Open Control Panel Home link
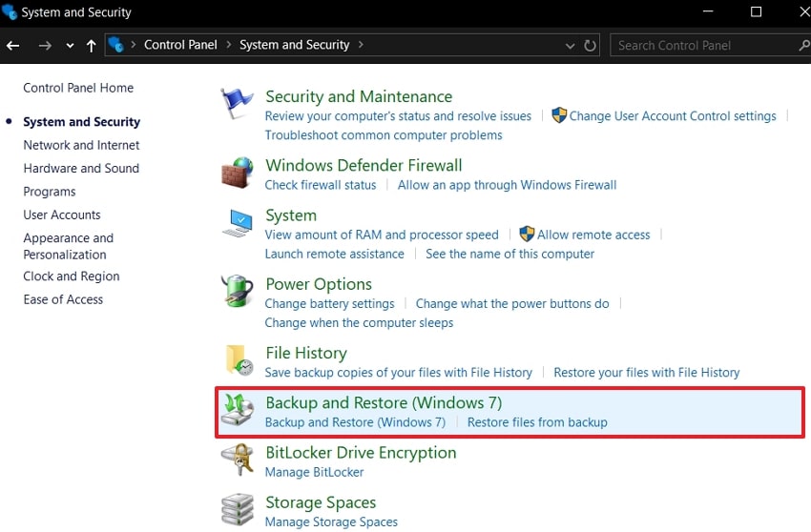Viewport: 811px width, 532px height. tap(78, 88)
